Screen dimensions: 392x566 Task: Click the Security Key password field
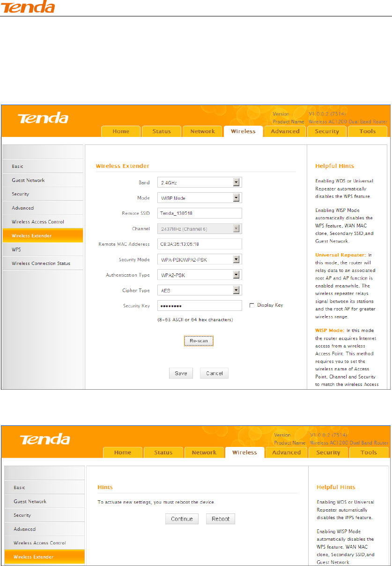199,306
